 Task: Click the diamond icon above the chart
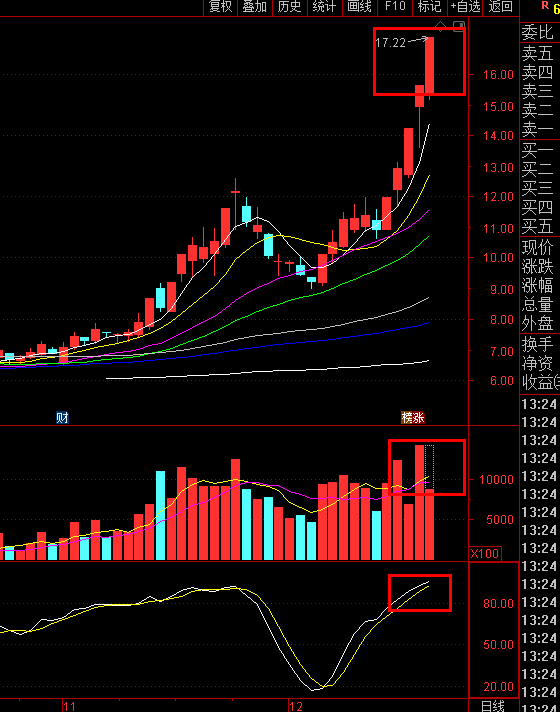click(440, 26)
